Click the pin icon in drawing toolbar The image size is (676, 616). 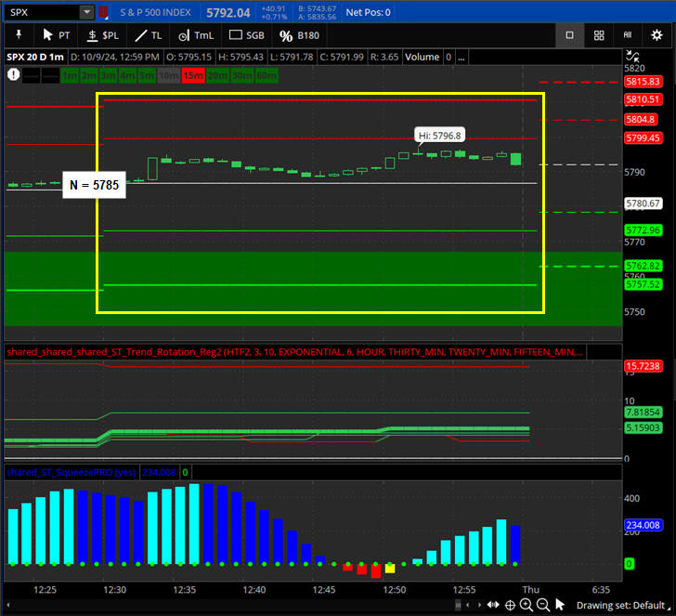click(x=18, y=35)
